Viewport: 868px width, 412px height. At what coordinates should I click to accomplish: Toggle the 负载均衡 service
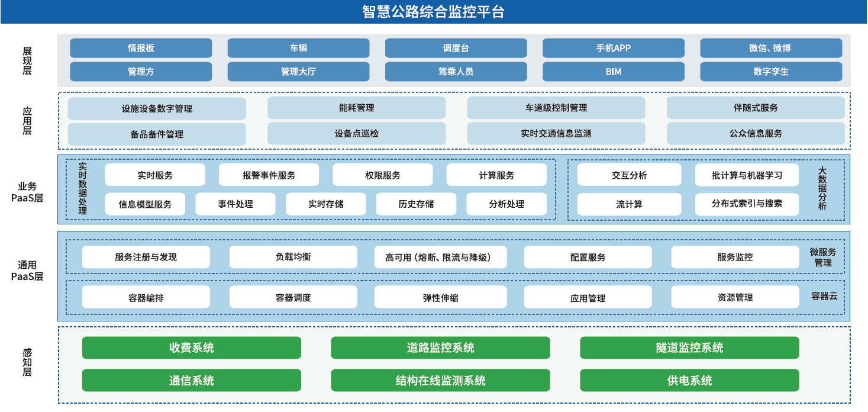point(294,257)
